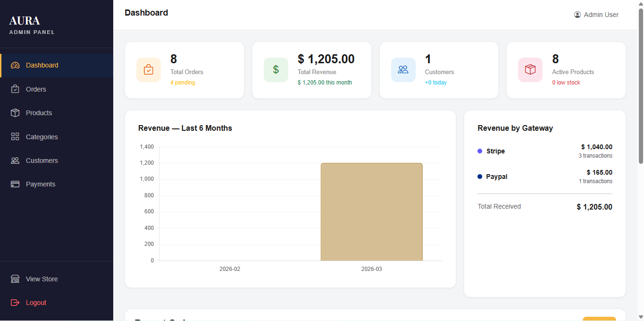Click the vertical page scrollbar thumb
644x321 pixels.
[x=641, y=85]
